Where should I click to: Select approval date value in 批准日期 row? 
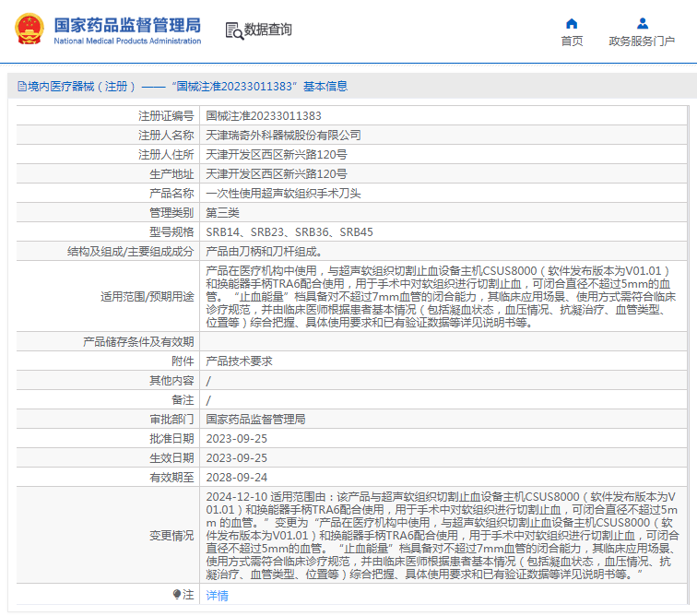pos(236,439)
